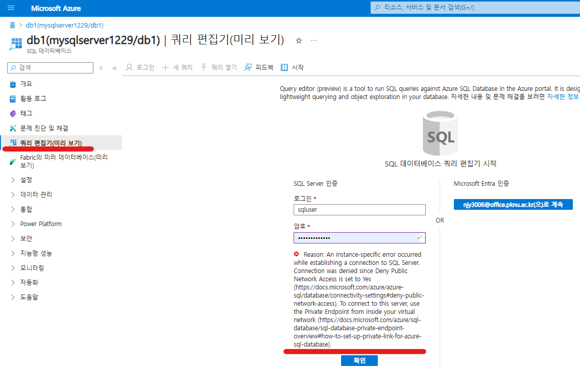Click the 로그인 field containing sqluser
The width and height of the screenshot is (580, 392).
pos(359,210)
